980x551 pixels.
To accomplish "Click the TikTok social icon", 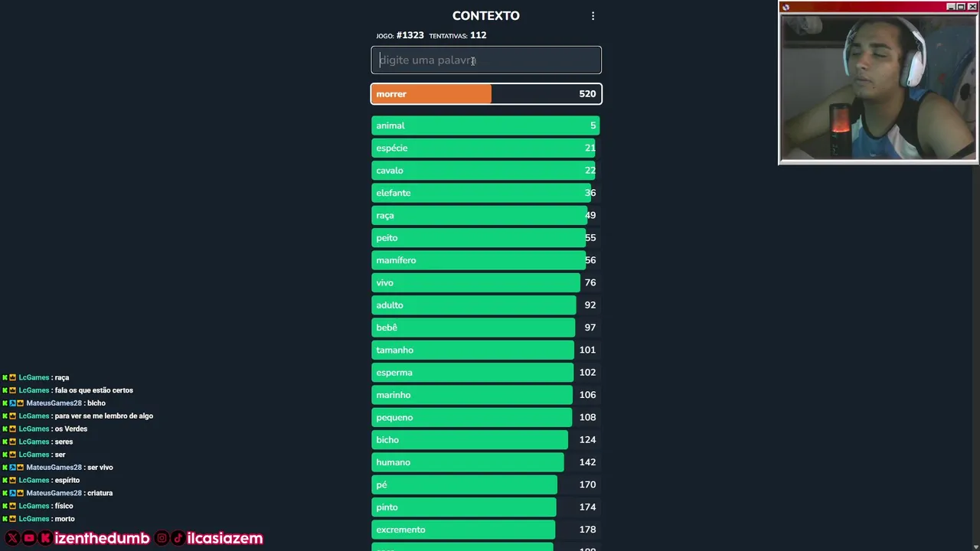I will click(x=178, y=538).
